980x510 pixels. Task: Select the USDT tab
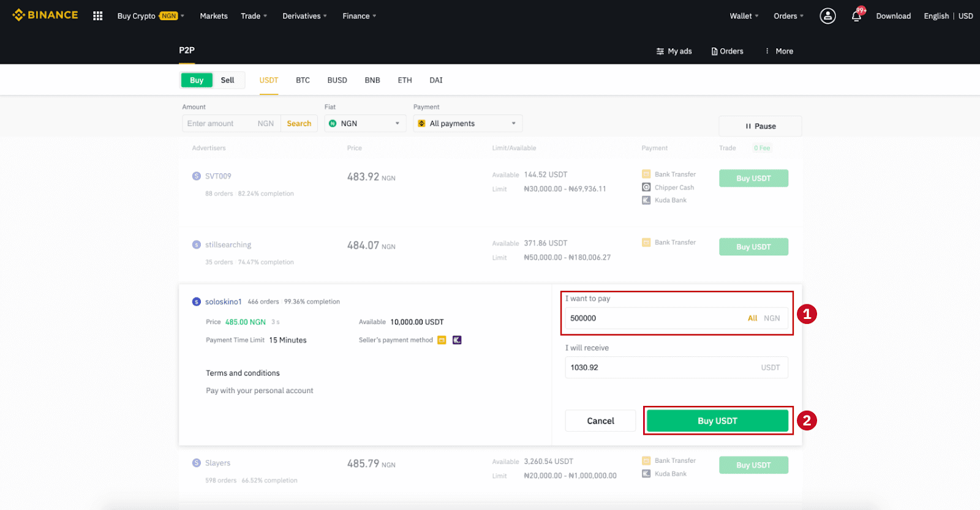coord(269,80)
